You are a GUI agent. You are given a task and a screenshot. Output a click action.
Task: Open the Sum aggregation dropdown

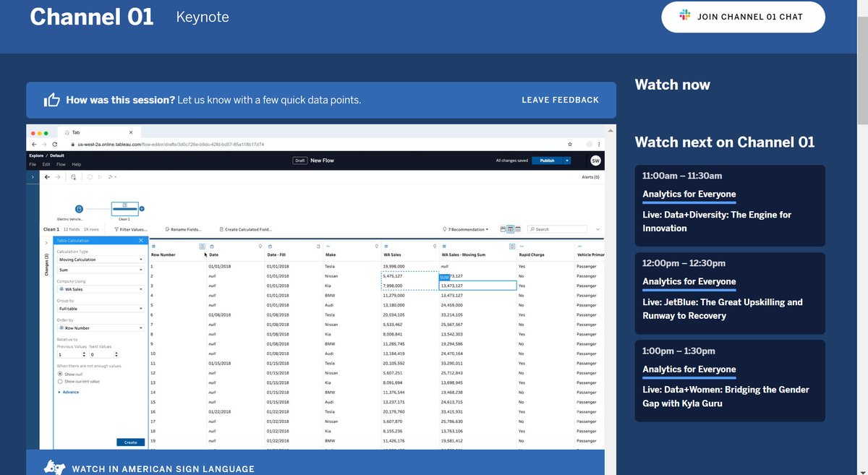coord(100,270)
